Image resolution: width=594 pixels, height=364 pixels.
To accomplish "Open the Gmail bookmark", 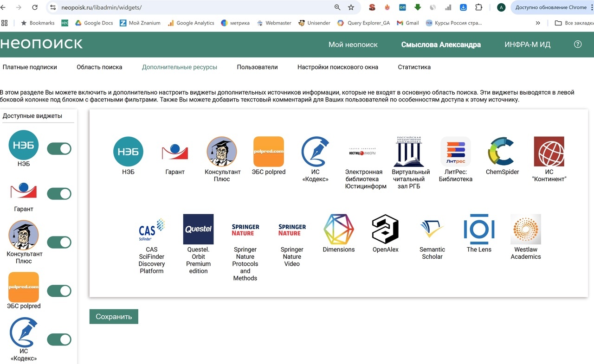I will click(408, 23).
